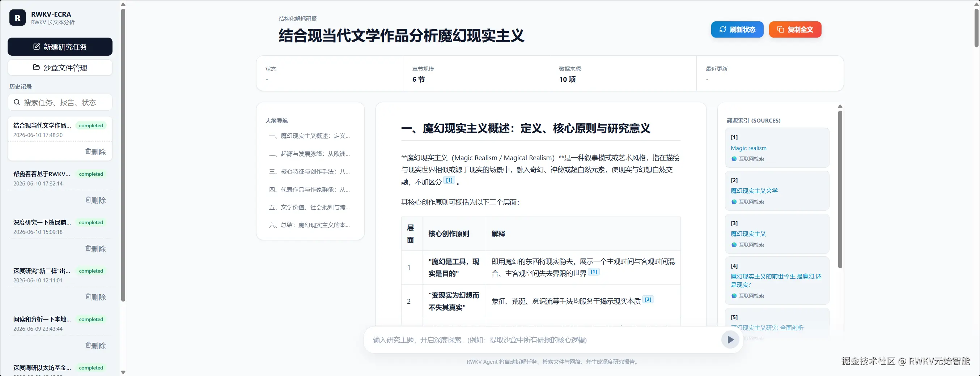
Task: Click the completed badge on 帮我看看基于RWKV
Action: 91,174
